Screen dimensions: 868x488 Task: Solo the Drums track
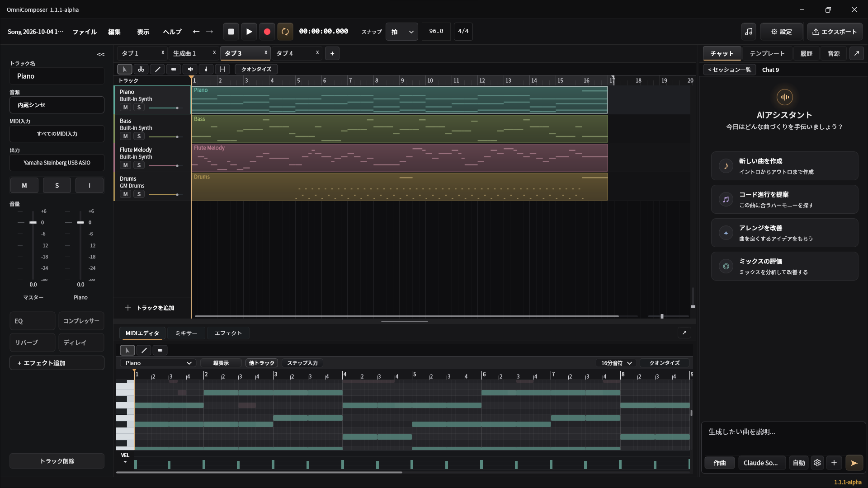coord(139,194)
